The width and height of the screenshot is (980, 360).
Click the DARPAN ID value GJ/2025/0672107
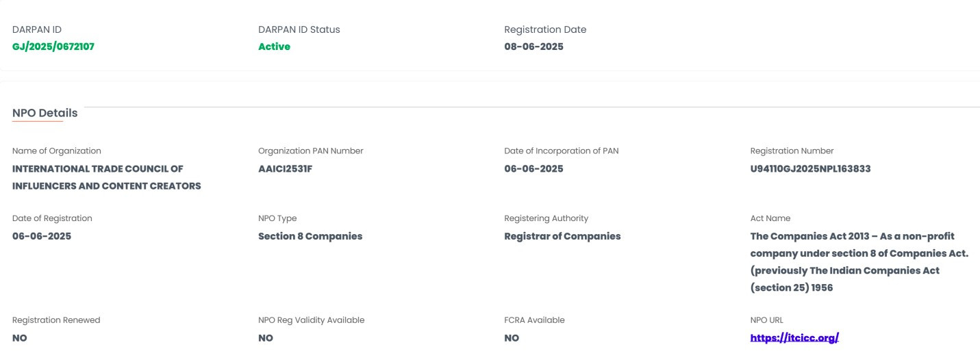point(53,47)
